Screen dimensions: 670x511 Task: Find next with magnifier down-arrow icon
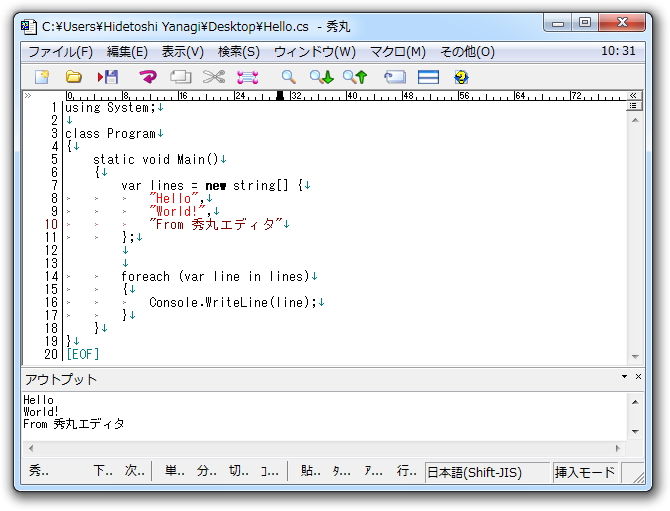pyautogui.click(x=321, y=77)
